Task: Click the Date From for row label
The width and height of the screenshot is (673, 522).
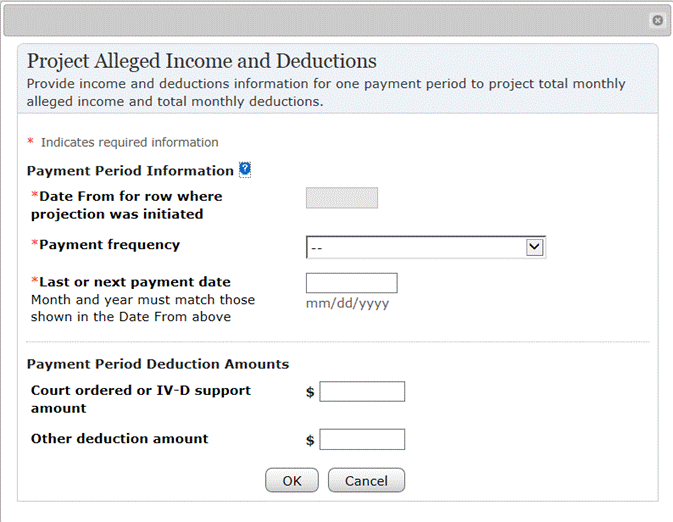Action: pos(128,196)
